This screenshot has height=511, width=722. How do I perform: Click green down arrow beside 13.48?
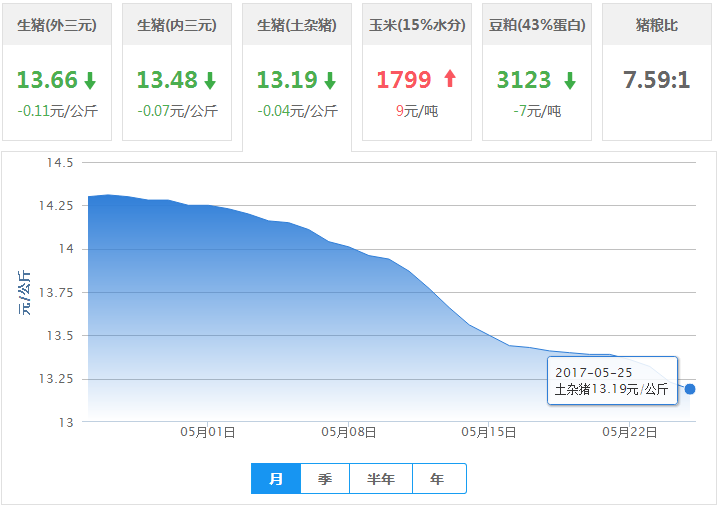210,80
